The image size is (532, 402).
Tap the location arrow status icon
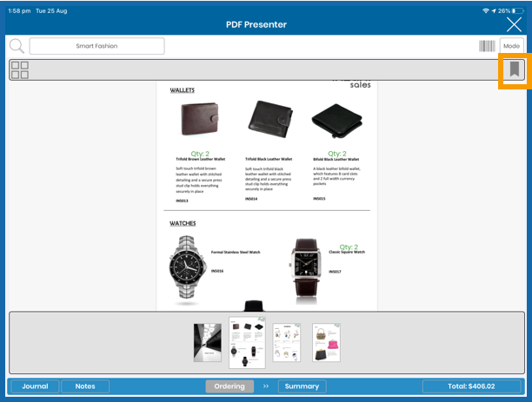[494, 10]
